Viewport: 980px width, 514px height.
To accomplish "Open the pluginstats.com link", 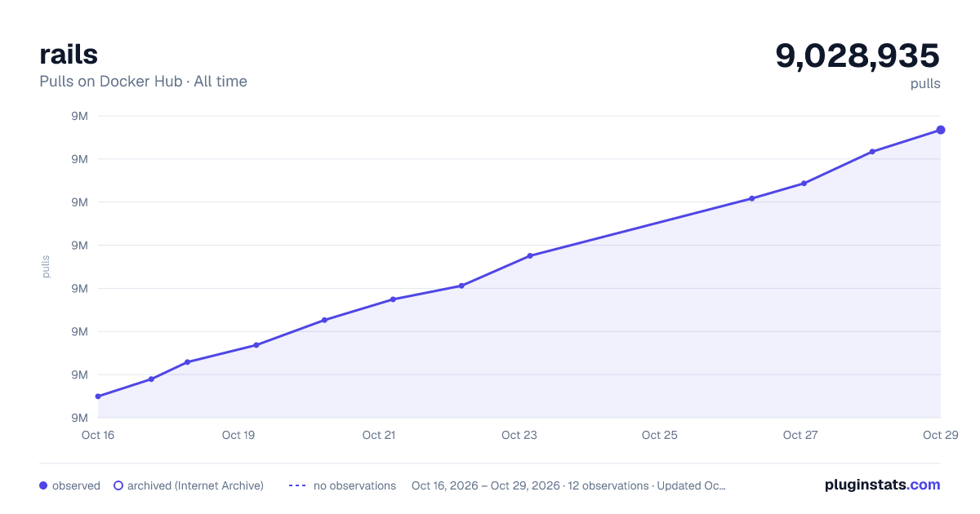I will pyautogui.click(x=882, y=485).
